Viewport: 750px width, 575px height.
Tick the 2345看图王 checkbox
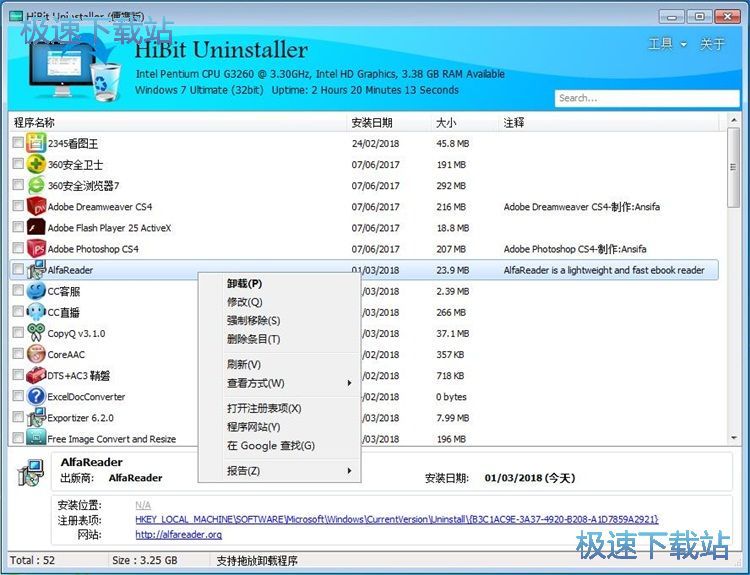(x=18, y=143)
